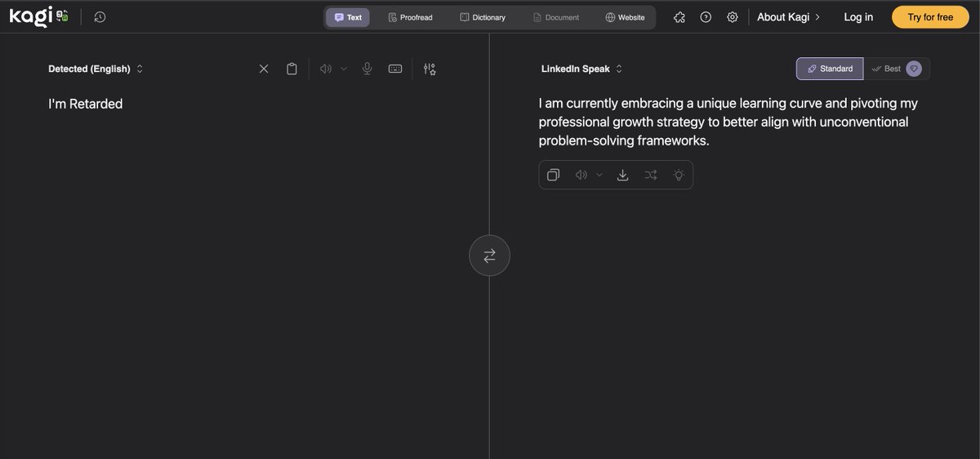Viewport: 980px width, 459px height.
Task: Open the Detected (English) source language dropdown
Action: coord(96,69)
